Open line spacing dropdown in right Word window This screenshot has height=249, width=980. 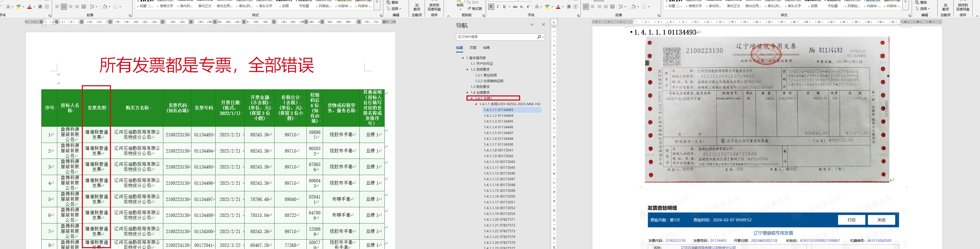click(625, 7)
